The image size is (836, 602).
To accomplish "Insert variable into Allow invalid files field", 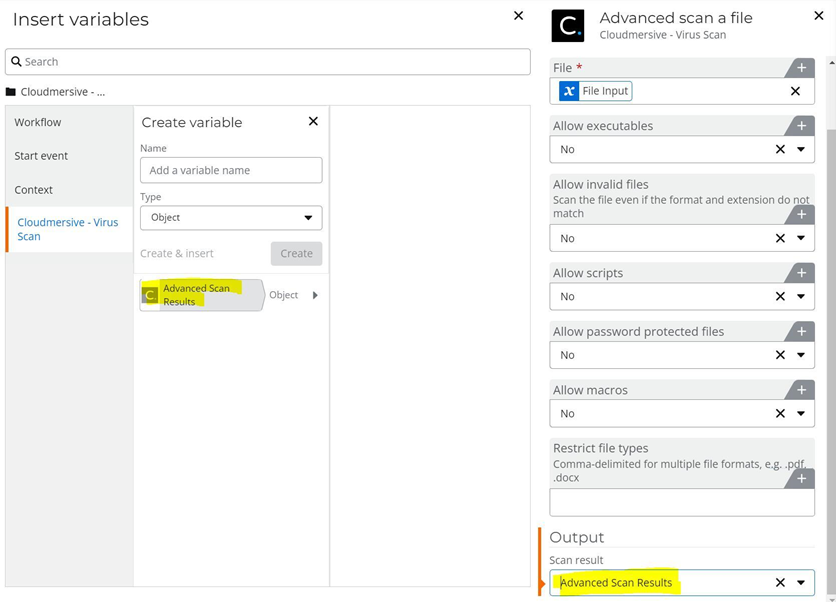I will point(801,214).
